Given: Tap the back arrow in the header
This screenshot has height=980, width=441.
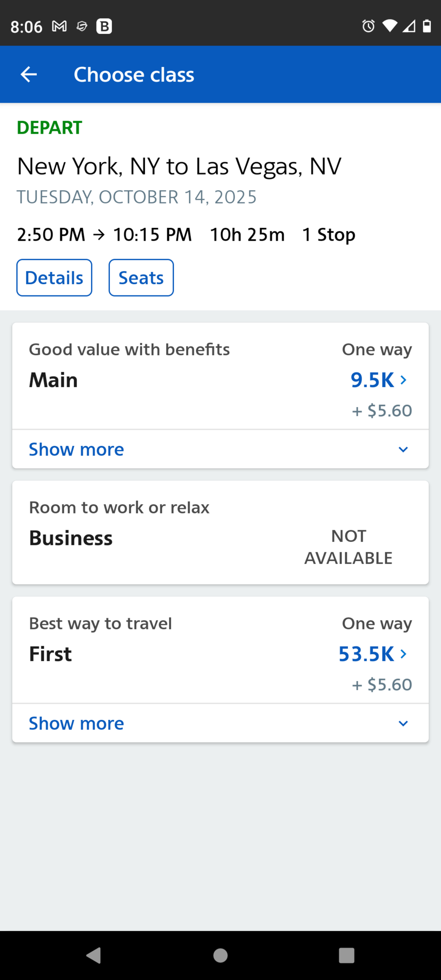Looking at the screenshot, I should click(x=29, y=74).
